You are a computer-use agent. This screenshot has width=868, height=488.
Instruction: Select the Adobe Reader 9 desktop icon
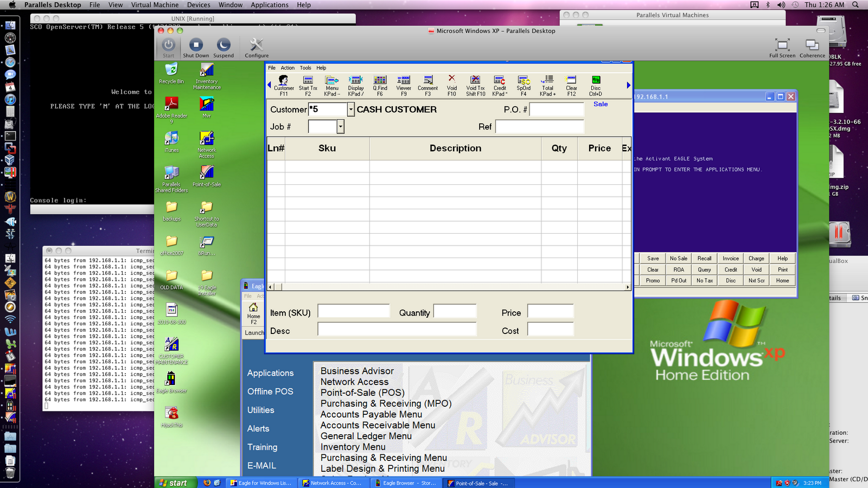pos(171,110)
